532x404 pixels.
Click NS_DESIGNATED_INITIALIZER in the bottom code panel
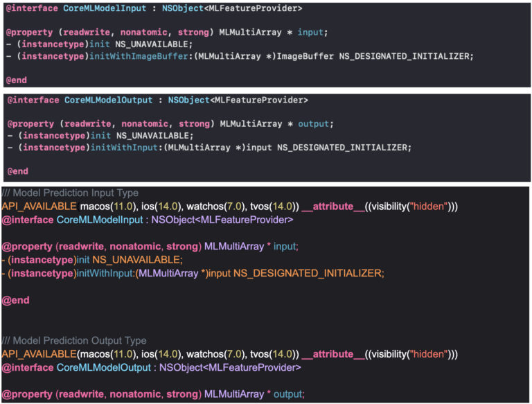(308, 273)
